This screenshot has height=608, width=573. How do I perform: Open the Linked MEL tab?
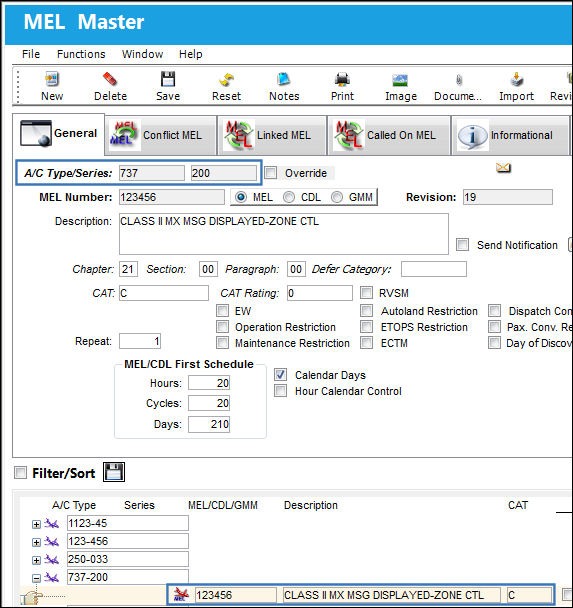pos(272,135)
